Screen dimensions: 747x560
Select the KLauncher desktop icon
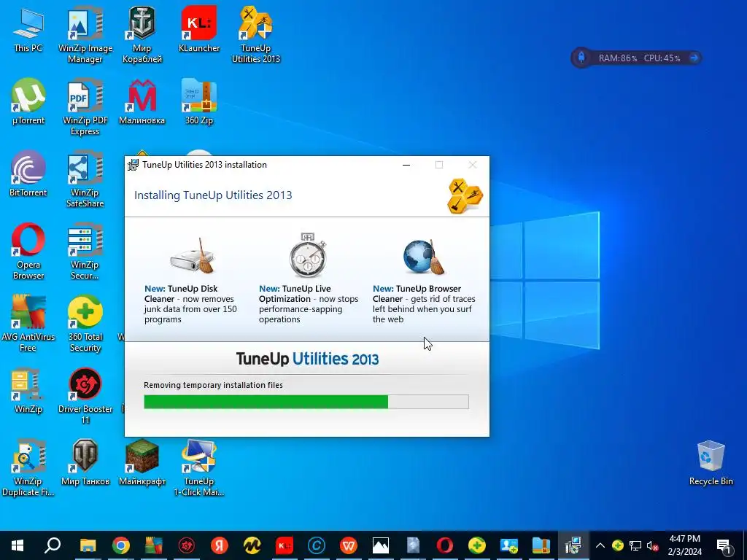click(x=199, y=30)
